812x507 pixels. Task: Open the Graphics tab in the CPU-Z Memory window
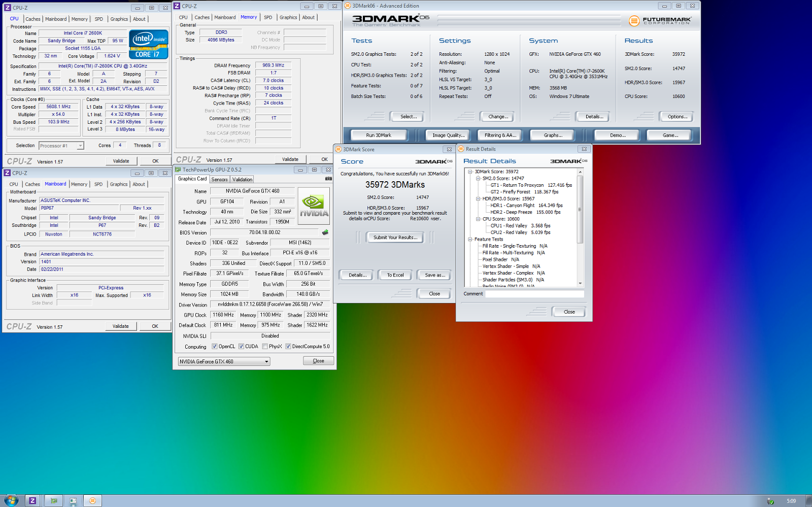pyautogui.click(x=288, y=17)
